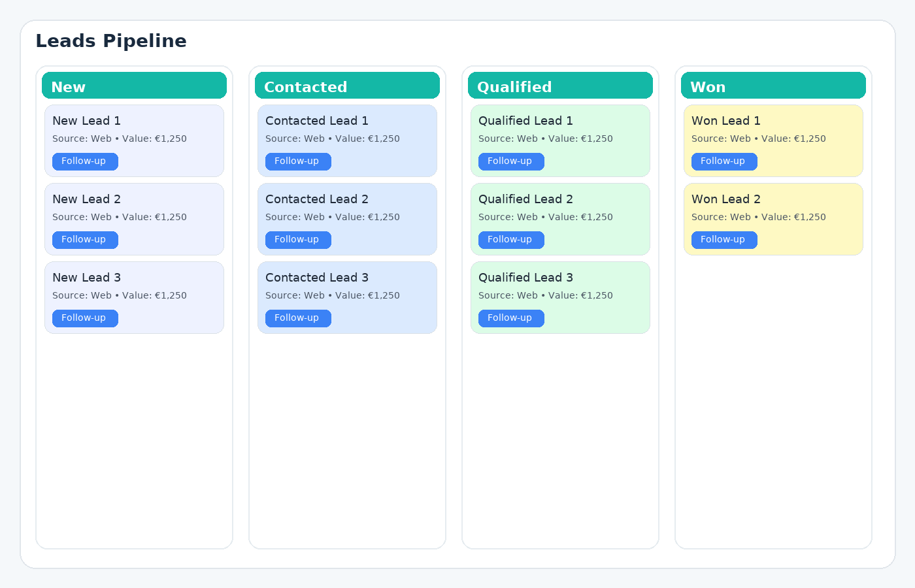The image size is (915, 588).
Task: Click the source and value line of Contacted Lead 2
Action: coord(333,217)
